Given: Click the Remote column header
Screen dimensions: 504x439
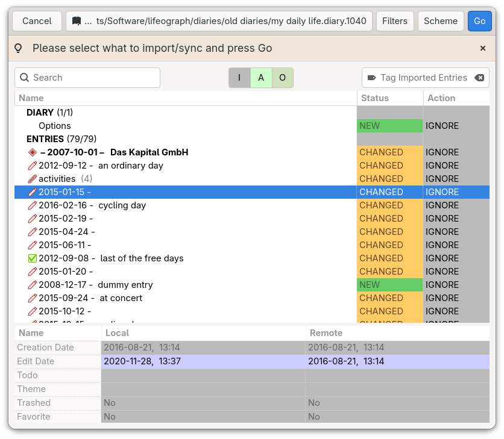Looking at the screenshot, I should (398, 333).
